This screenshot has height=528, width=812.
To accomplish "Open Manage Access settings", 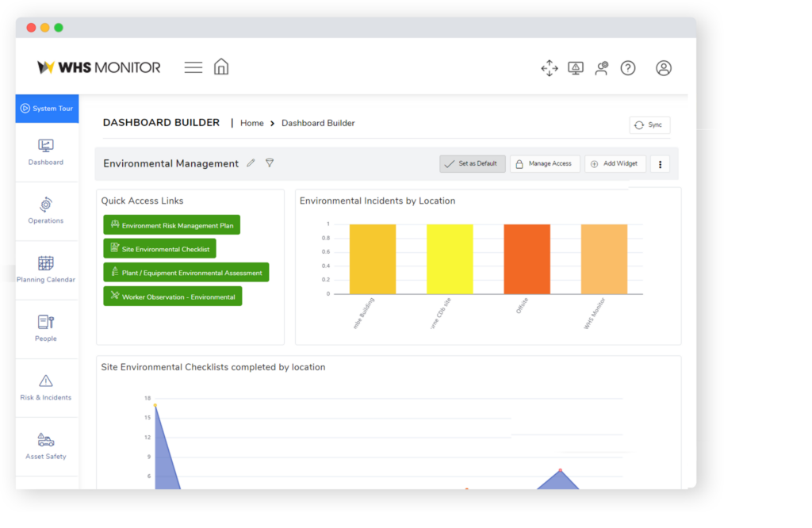I will [545, 164].
